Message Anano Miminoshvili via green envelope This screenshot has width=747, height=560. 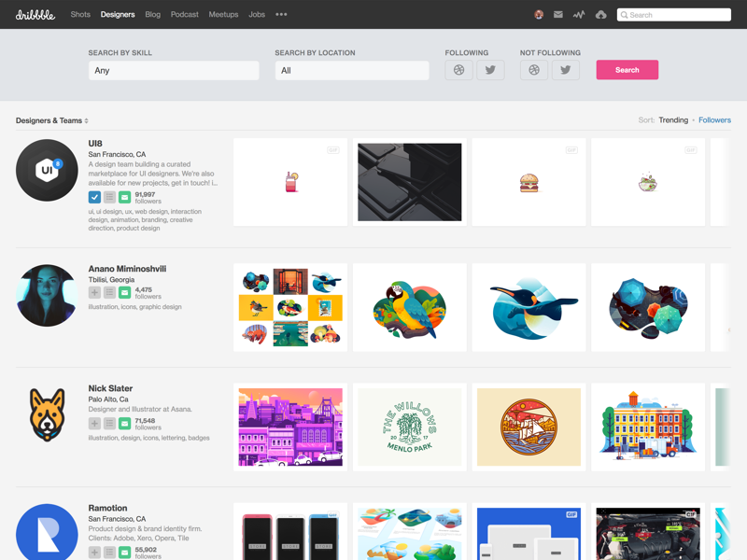pos(124,292)
